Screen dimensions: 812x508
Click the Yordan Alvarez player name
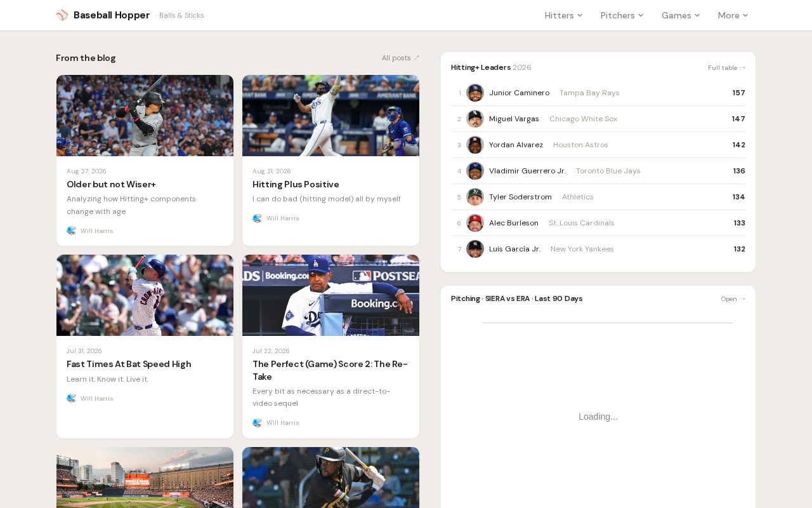516,145
